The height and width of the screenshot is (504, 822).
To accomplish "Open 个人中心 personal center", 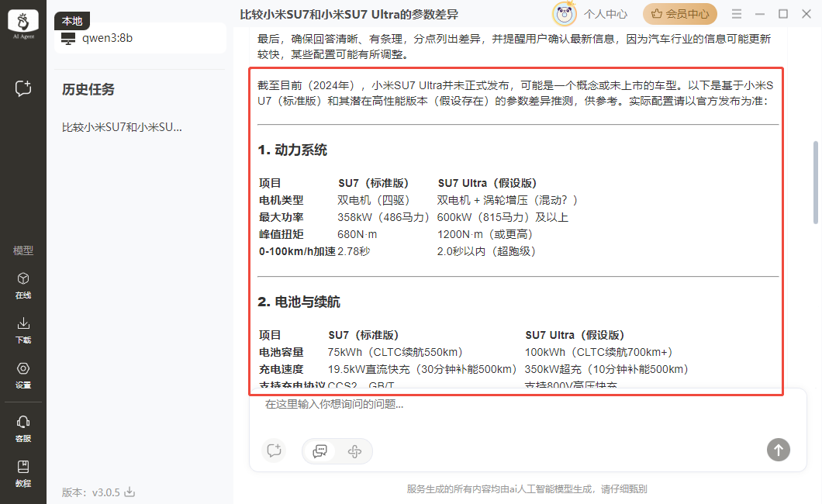I will (606, 14).
